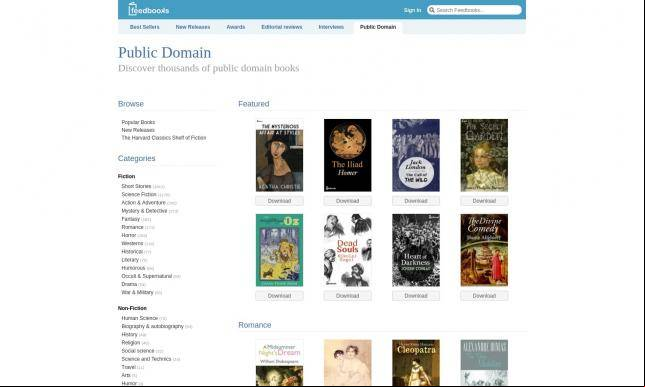Open Popular Books in Browse
The height and width of the screenshot is (387, 645).
pos(138,122)
